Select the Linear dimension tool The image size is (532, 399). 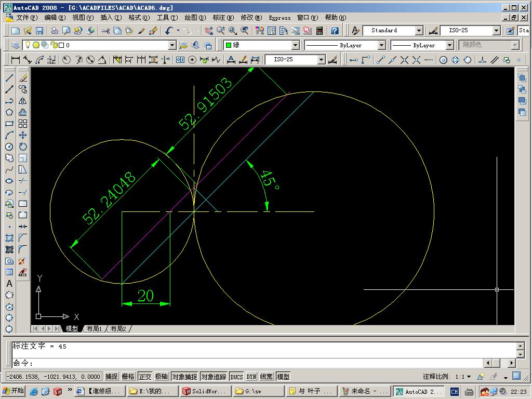[x=15, y=60]
